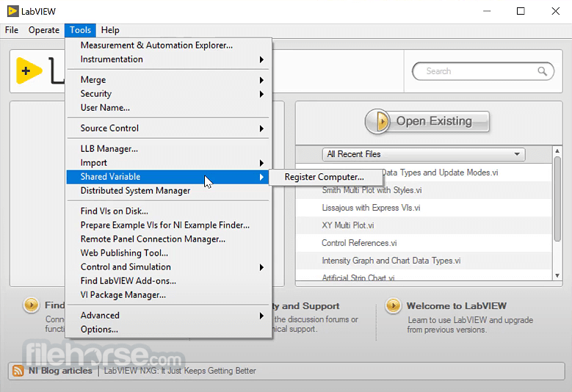
Task: Select Find VIs on Disk
Action: [168, 211]
